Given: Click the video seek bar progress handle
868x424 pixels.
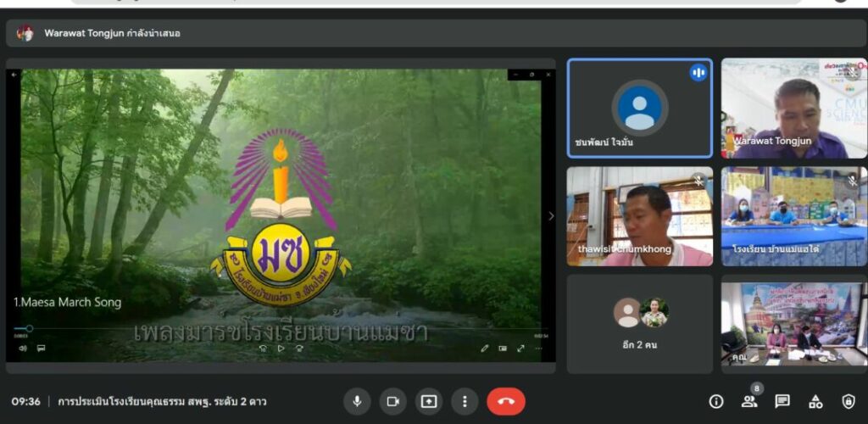Looking at the screenshot, I should pyautogui.click(x=29, y=328).
